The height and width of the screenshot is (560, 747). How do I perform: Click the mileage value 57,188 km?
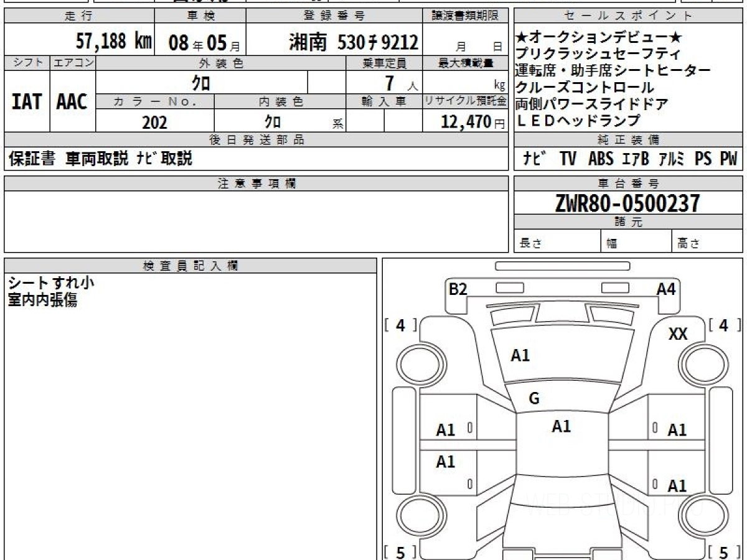point(114,42)
